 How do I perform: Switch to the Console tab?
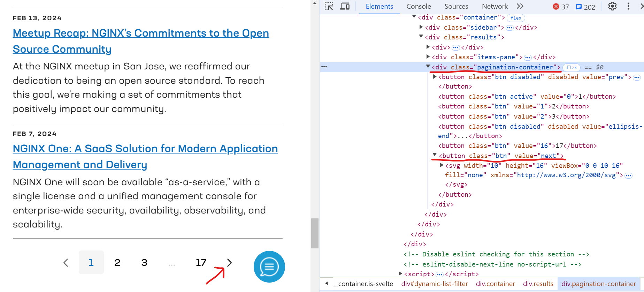pos(419,7)
